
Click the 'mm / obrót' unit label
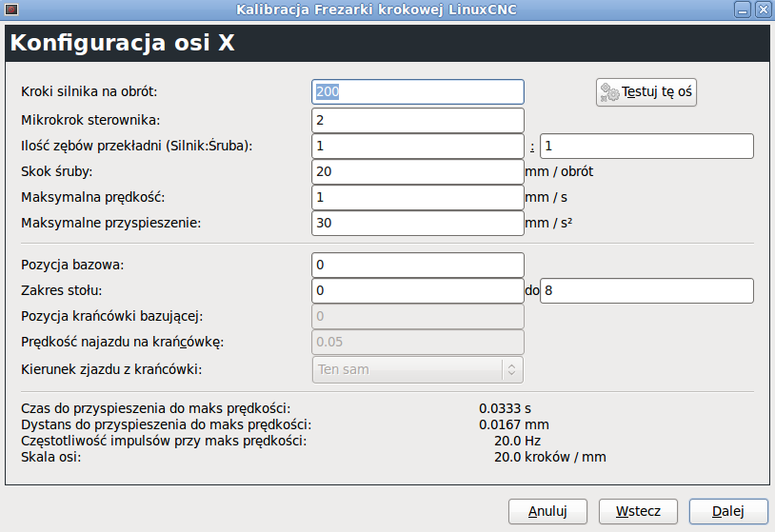[x=559, y=171]
